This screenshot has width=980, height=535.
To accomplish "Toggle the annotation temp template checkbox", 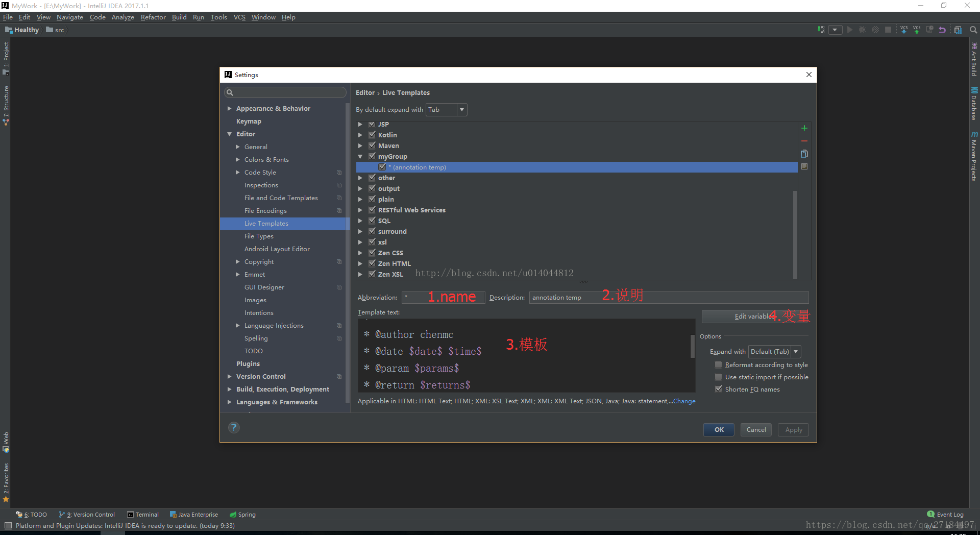I will click(x=382, y=167).
